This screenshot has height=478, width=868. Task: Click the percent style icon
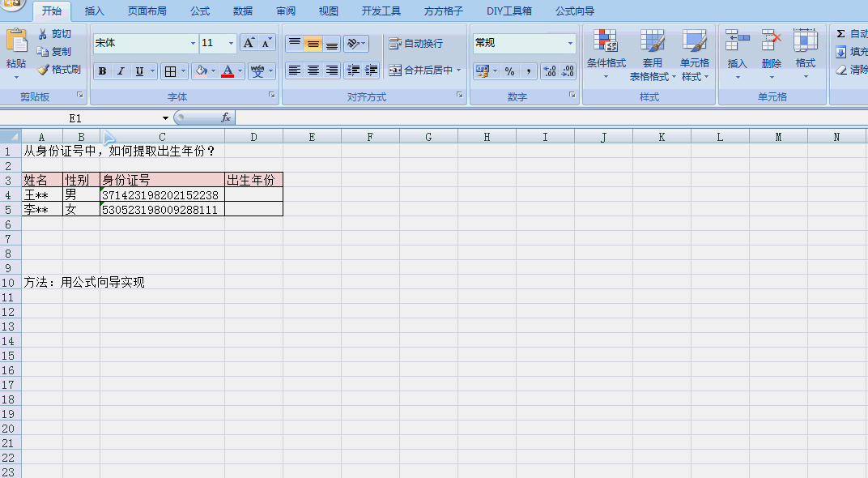(x=509, y=71)
